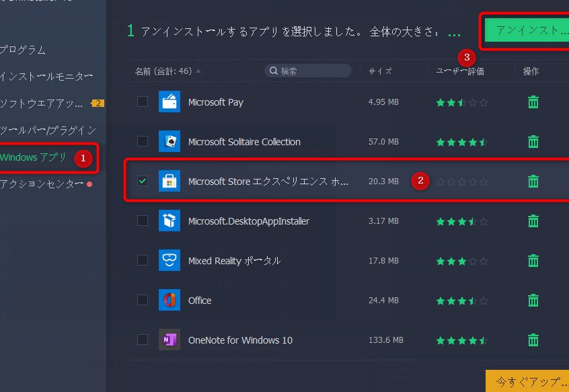Open the プログラム sidebar section

click(x=22, y=50)
